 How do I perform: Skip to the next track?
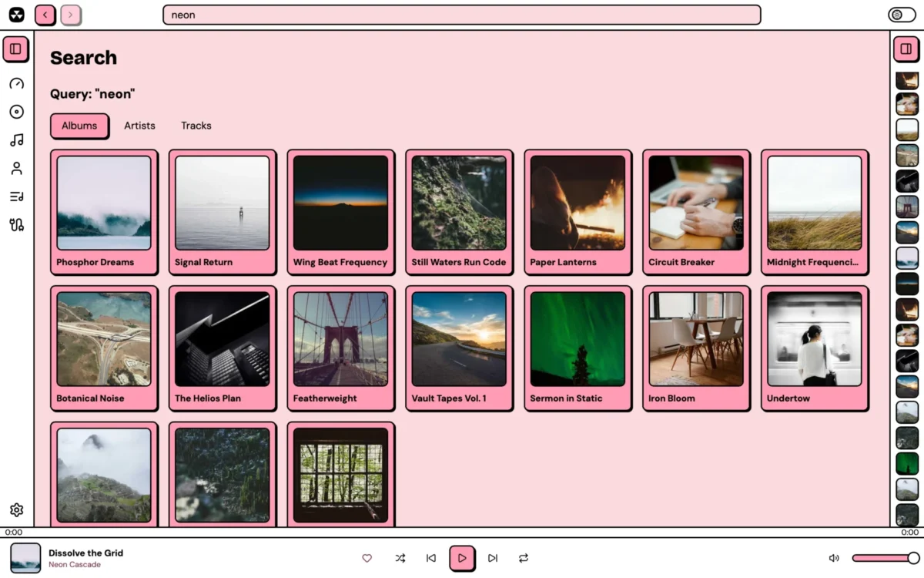(x=493, y=558)
